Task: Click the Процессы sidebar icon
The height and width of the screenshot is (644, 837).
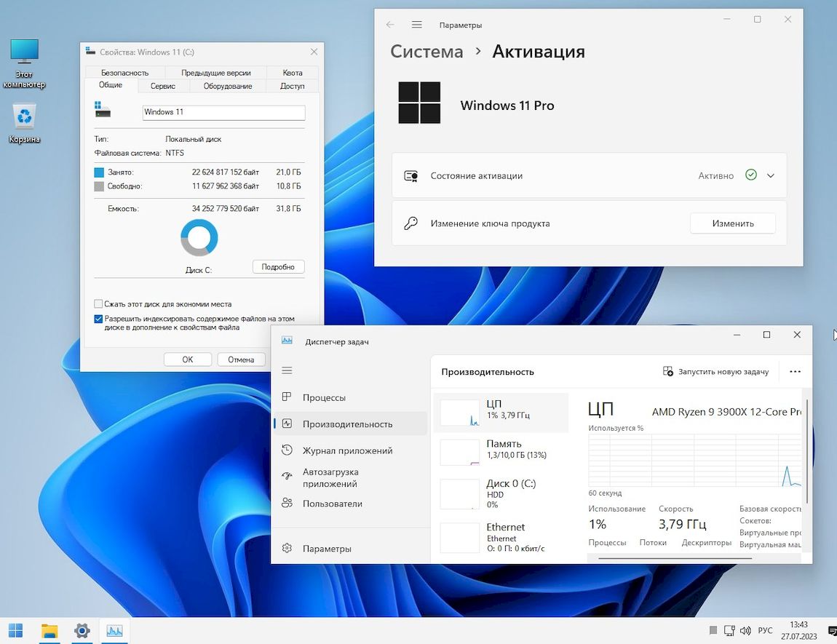Action: pyautogui.click(x=287, y=397)
